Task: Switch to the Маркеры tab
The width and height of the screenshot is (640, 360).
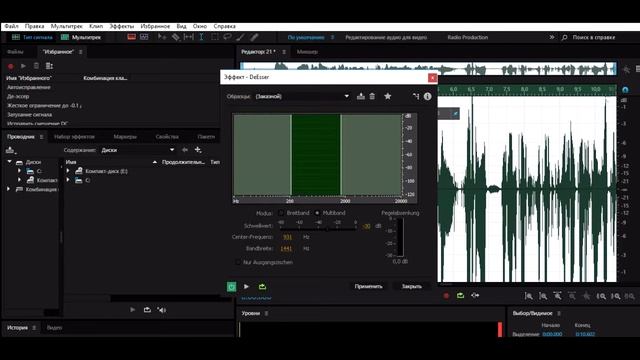Action: (x=125, y=137)
